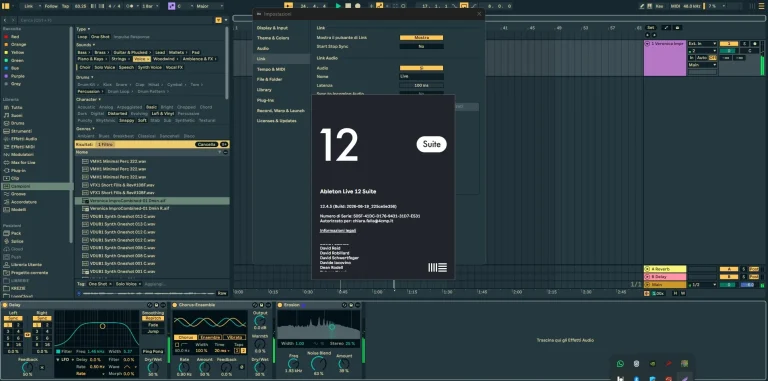Viewport: 768px width, 381px height.
Task: Toggle Ping Pong in the Delay device
Action: point(153,352)
